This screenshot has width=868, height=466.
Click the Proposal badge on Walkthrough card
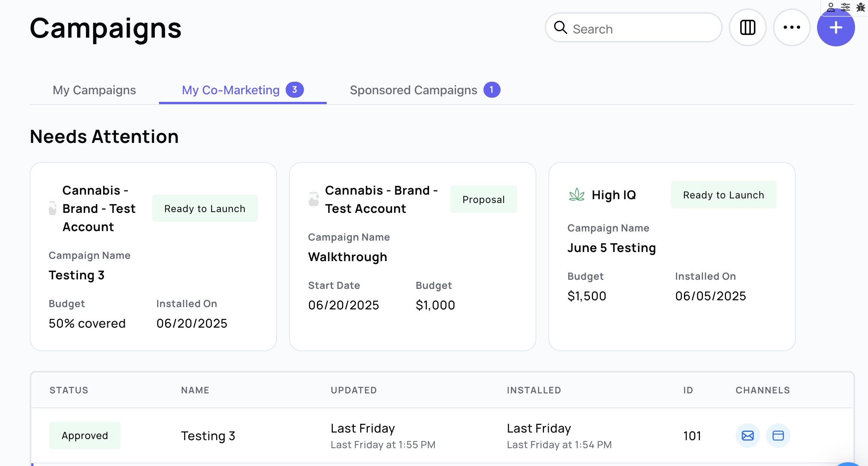(x=483, y=199)
